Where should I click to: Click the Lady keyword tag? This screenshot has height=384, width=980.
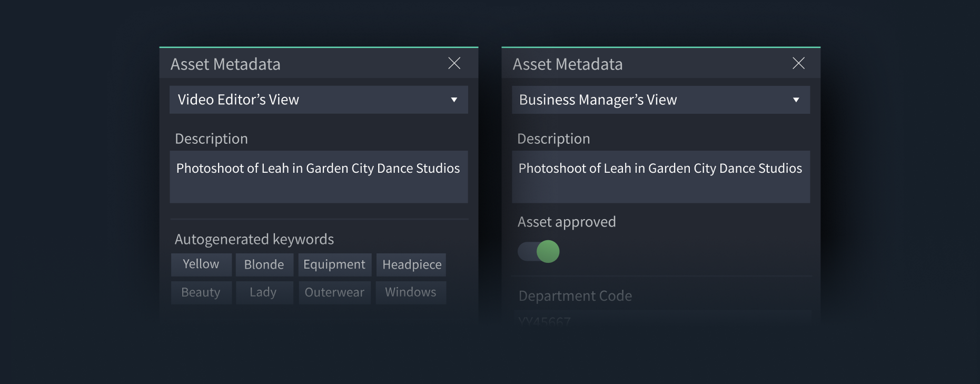263,292
